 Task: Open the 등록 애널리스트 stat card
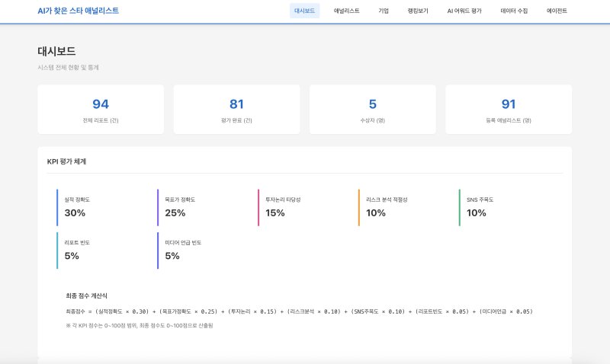click(509, 110)
